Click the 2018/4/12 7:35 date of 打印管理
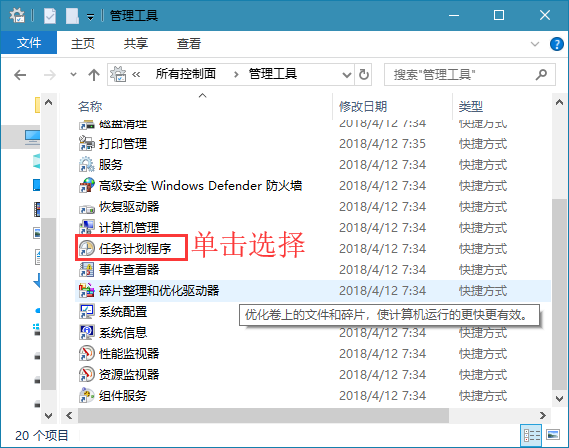The height and width of the screenshot is (448, 569). [x=382, y=144]
